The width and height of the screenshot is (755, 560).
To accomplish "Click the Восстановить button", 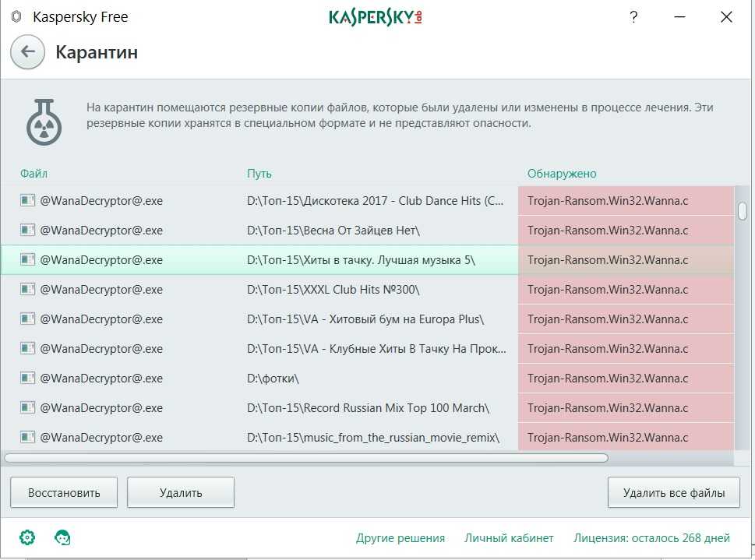I will tap(64, 492).
